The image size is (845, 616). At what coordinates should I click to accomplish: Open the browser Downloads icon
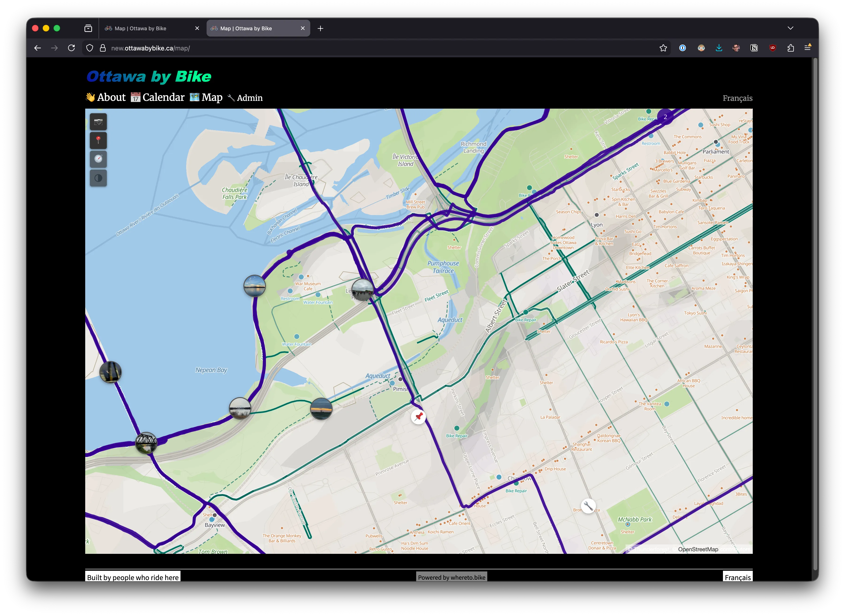(x=719, y=48)
